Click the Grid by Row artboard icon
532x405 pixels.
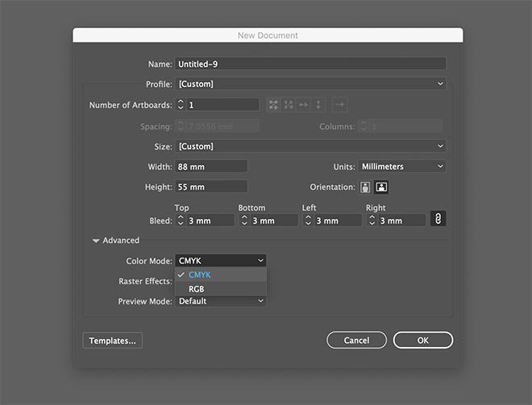274,105
